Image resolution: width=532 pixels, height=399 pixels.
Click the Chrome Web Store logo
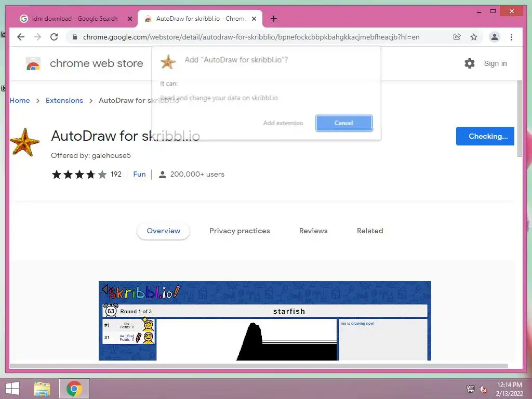(33, 63)
